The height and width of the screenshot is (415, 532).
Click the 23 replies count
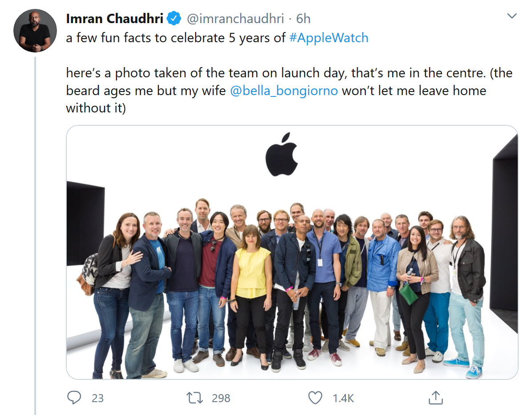pyautogui.click(x=97, y=398)
